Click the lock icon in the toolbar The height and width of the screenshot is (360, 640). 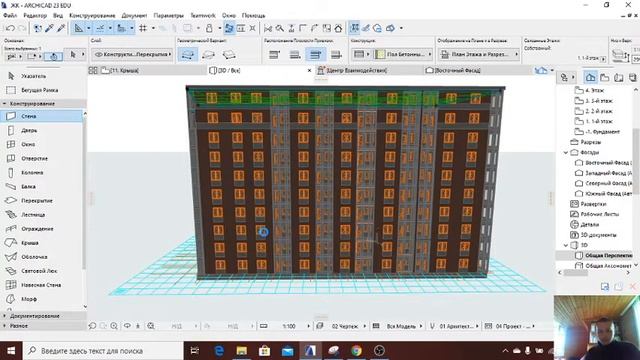209,28
